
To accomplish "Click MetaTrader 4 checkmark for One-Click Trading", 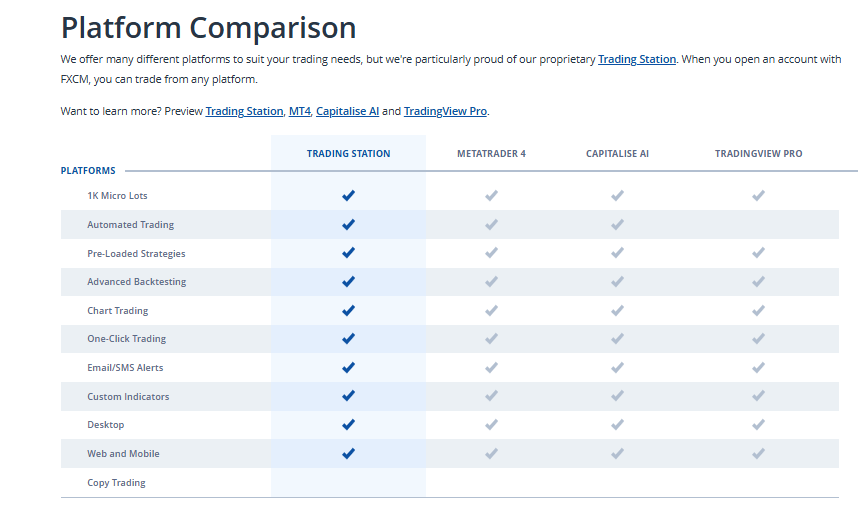I will click(491, 339).
